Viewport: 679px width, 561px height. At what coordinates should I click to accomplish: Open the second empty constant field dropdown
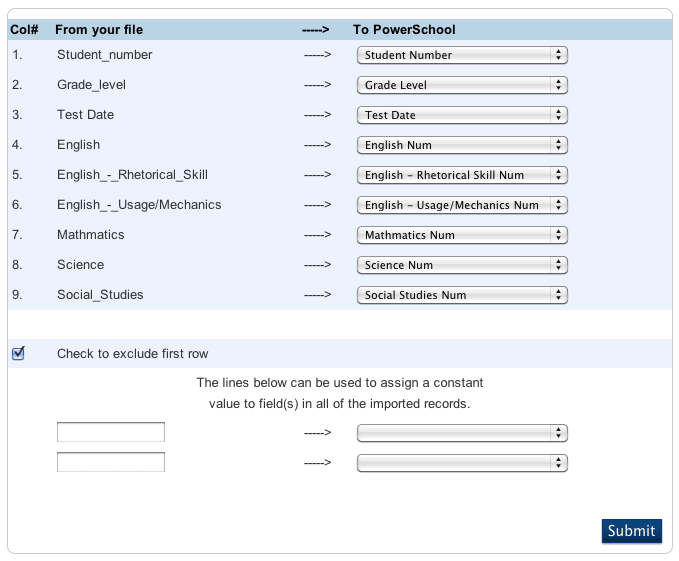pyautogui.click(x=462, y=463)
